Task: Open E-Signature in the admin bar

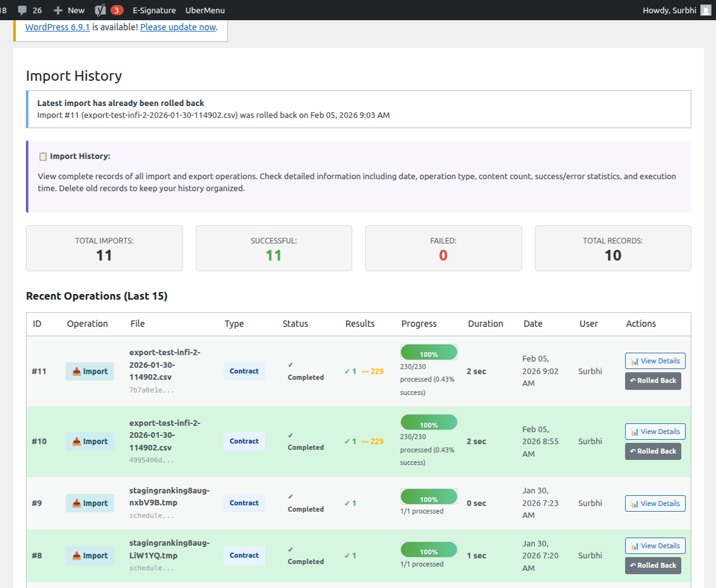Action: tap(154, 10)
